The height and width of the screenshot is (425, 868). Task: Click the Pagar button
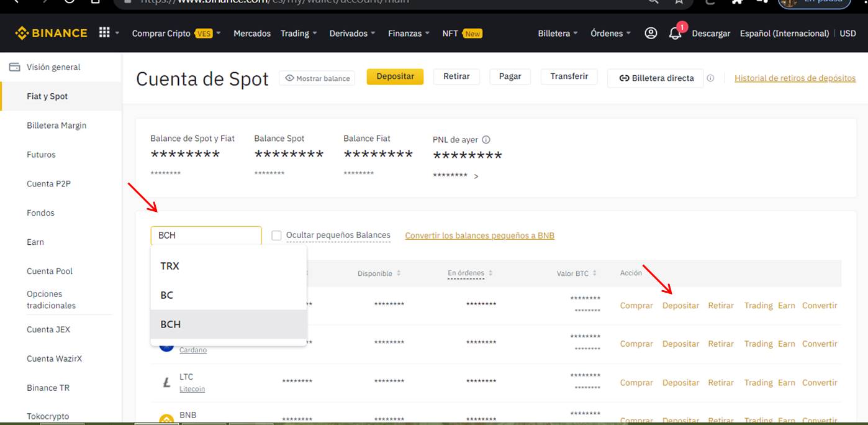click(510, 76)
